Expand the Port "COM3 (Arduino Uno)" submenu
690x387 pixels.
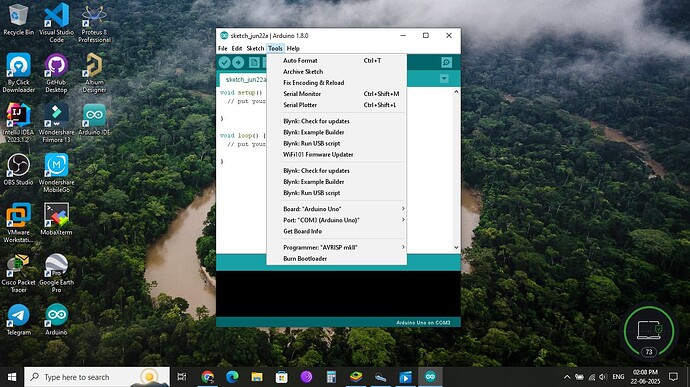click(336, 220)
